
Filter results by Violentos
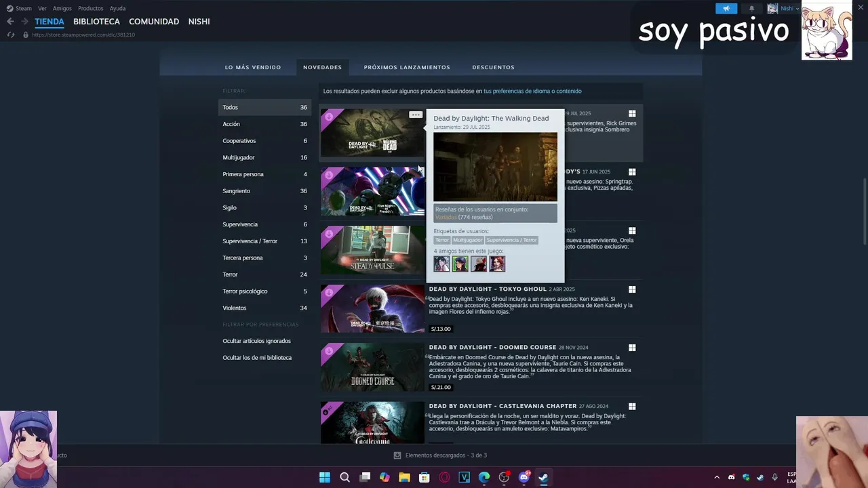[264, 308]
